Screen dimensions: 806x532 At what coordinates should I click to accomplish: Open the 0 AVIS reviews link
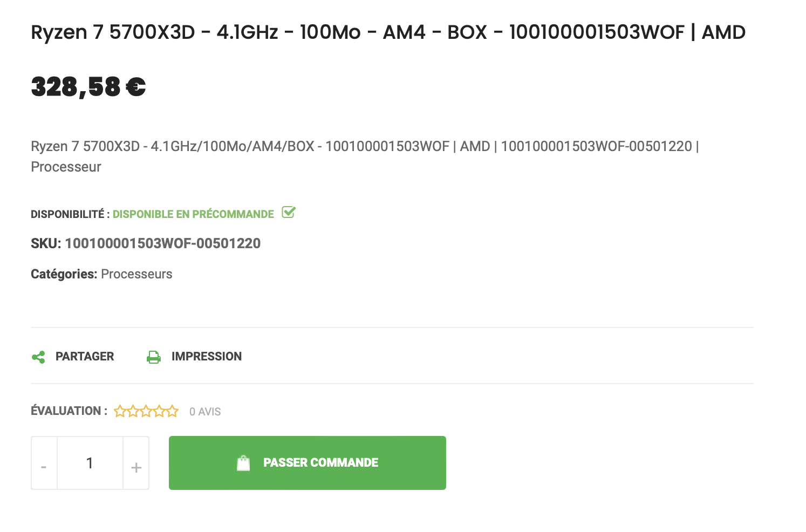click(204, 411)
